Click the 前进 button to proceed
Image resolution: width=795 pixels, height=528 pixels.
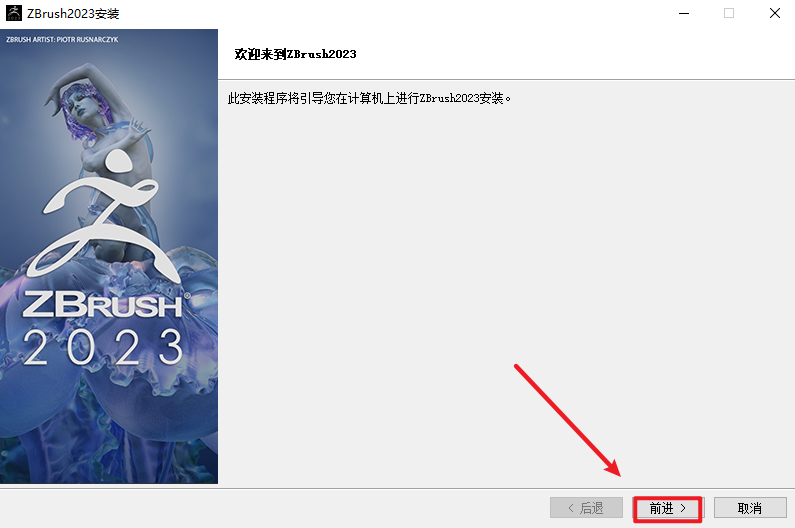click(668, 508)
